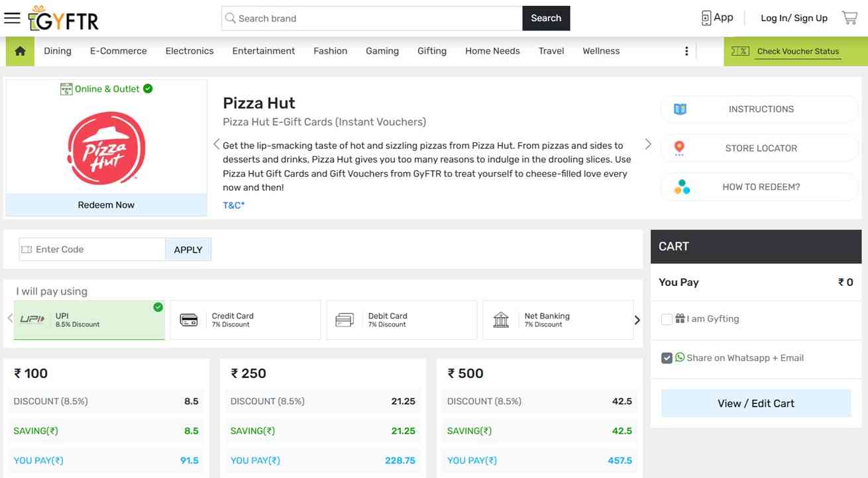Open the Electronics category
This screenshot has height=478, width=868.
(x=190, y=51)
